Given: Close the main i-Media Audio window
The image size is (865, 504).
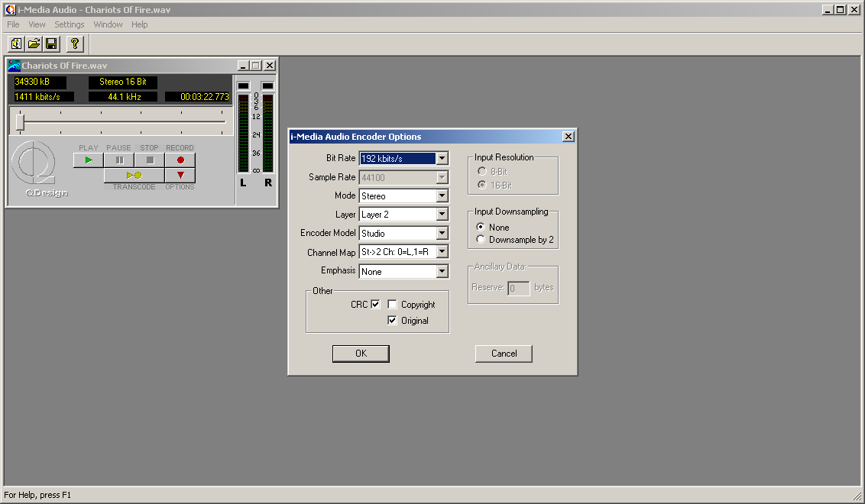Looking at the screenshot, I should (x=854, y=9).
